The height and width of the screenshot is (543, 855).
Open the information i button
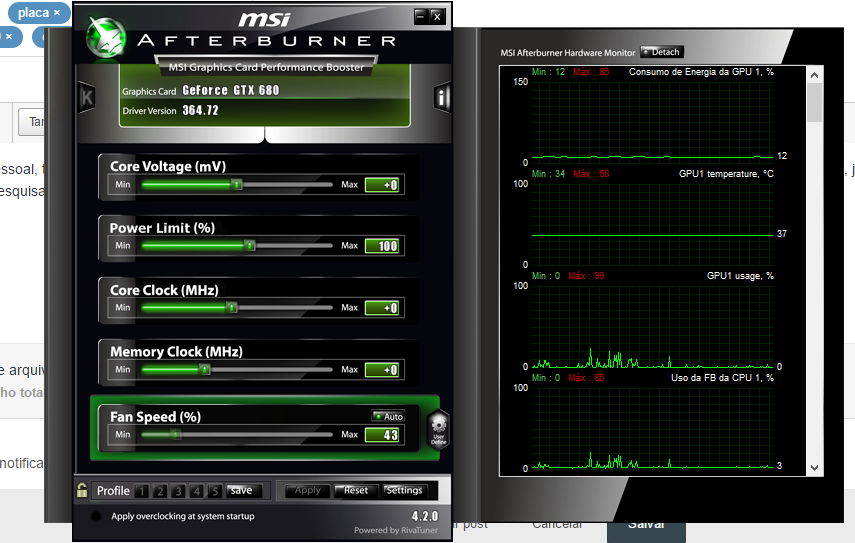tap(442, 98)
